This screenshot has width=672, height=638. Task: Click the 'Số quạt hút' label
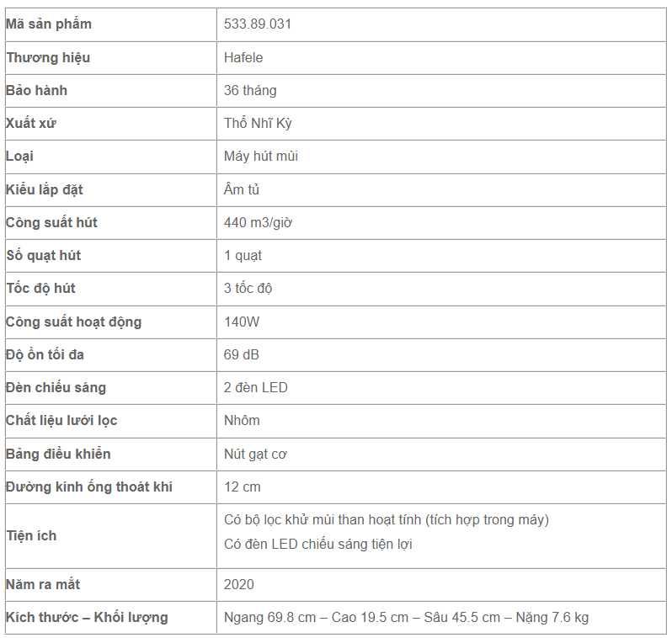[x=43, y=255]
